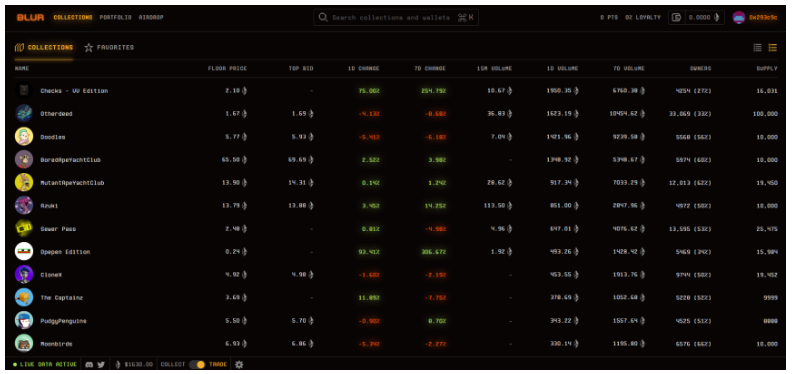Open the Twitter bird icon
The height and width of the screenshot is (374, 793).
coord(101,364)
